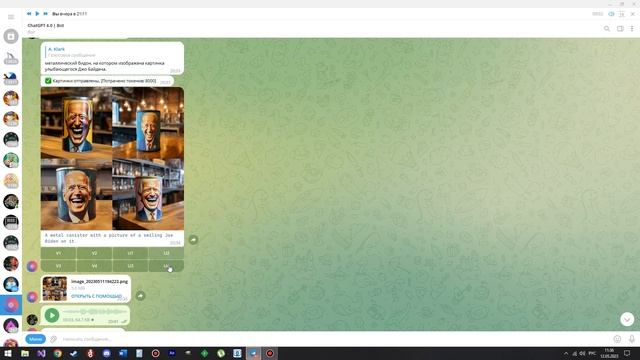Close the top audio player bar

633,14
